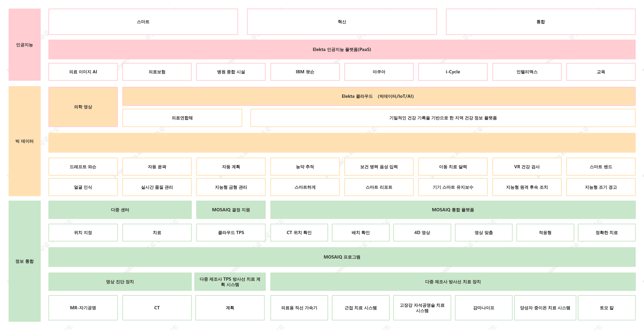Click the 인텔리맥스 box
Screen dimensions: 644x330
(527, 72)
